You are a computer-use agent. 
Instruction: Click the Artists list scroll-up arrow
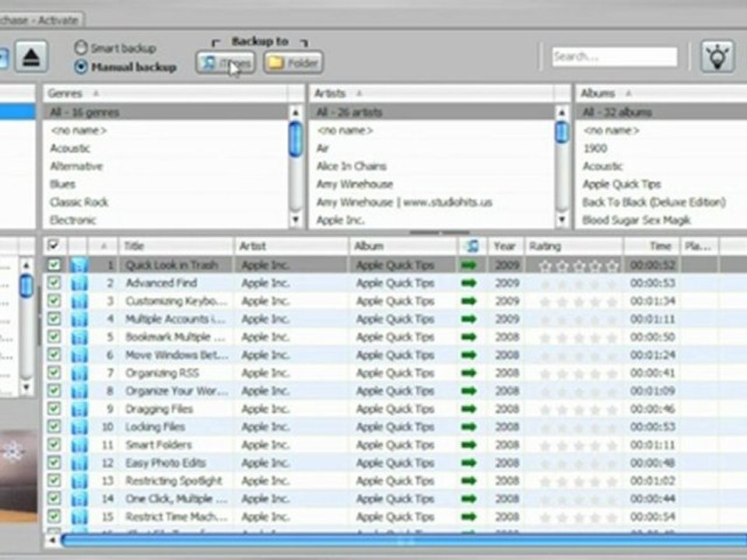562,113
